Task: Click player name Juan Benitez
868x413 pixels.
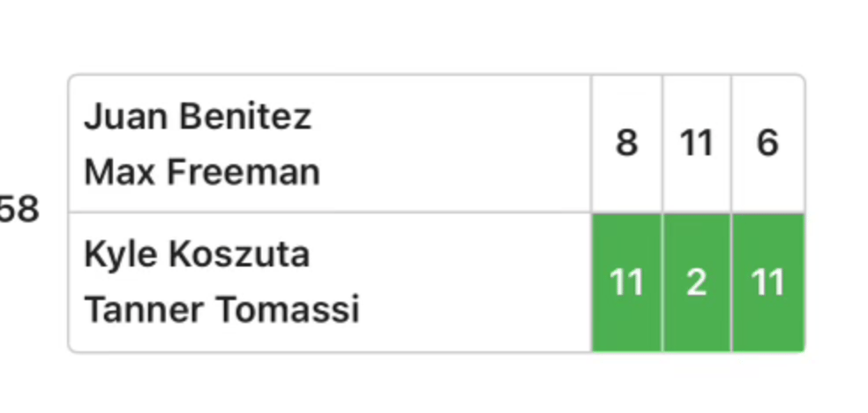Action: pyautogui.click(x=198, y=116)
